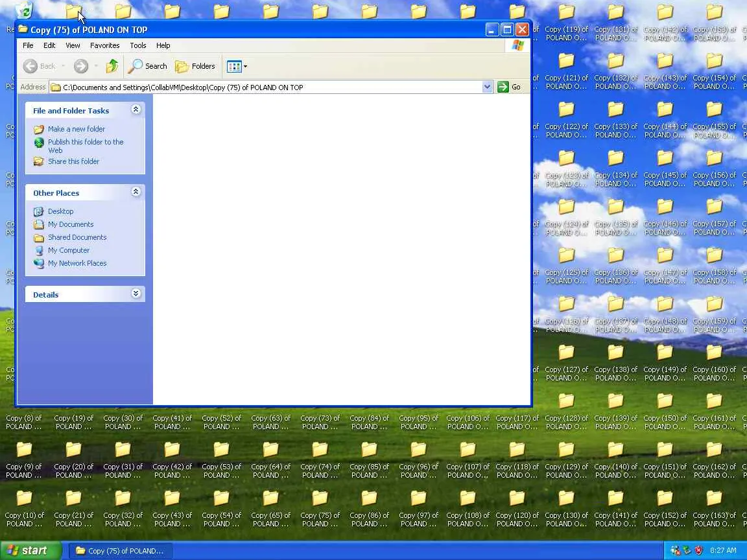747x560 pixels.
Task: Select desktop folder Copy (21) of POLAND
Action: click(x=73, y=509)
